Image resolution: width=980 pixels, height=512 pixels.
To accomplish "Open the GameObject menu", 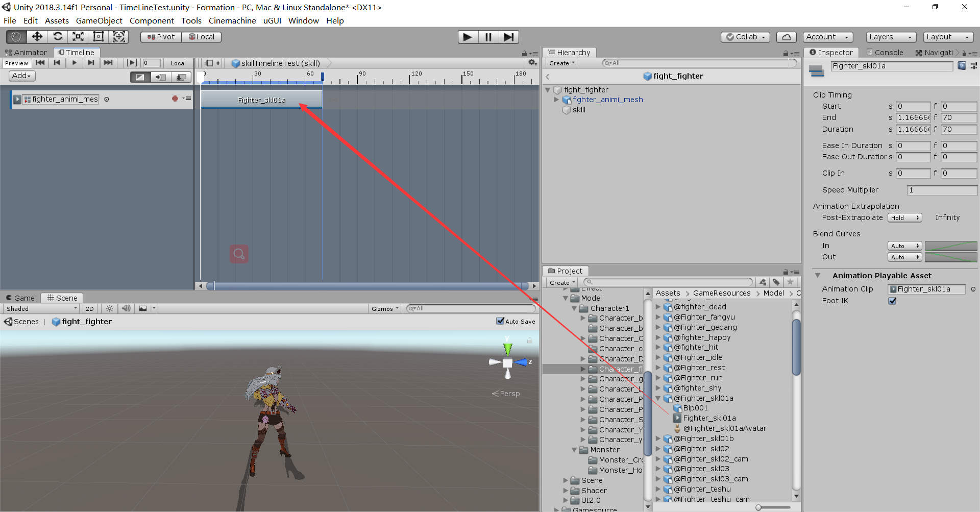I will 99,20.
